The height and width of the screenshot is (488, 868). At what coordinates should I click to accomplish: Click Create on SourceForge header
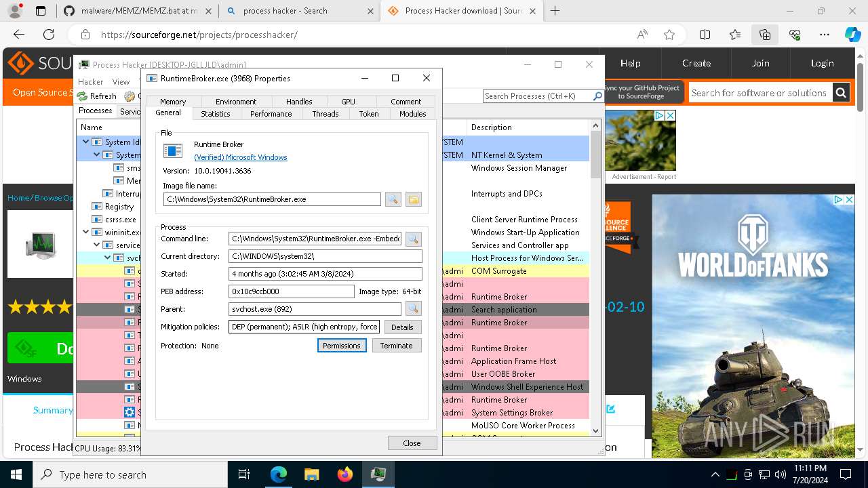[x=696, y=63]
